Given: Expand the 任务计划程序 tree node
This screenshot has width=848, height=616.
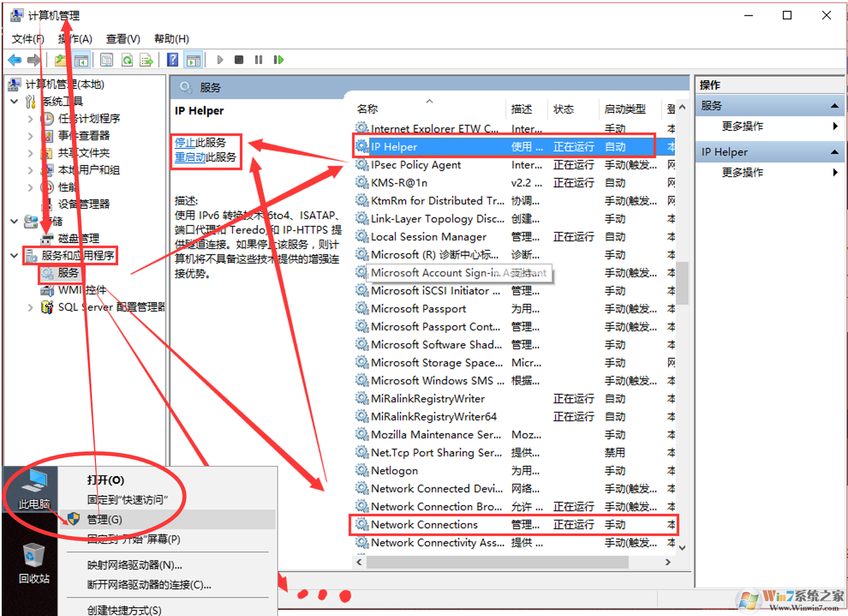Looking at the screenshot, I should tap(30, 119).
